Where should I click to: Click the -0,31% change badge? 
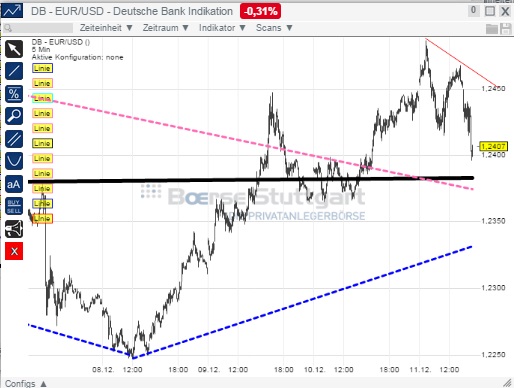(x=260, y=11)
